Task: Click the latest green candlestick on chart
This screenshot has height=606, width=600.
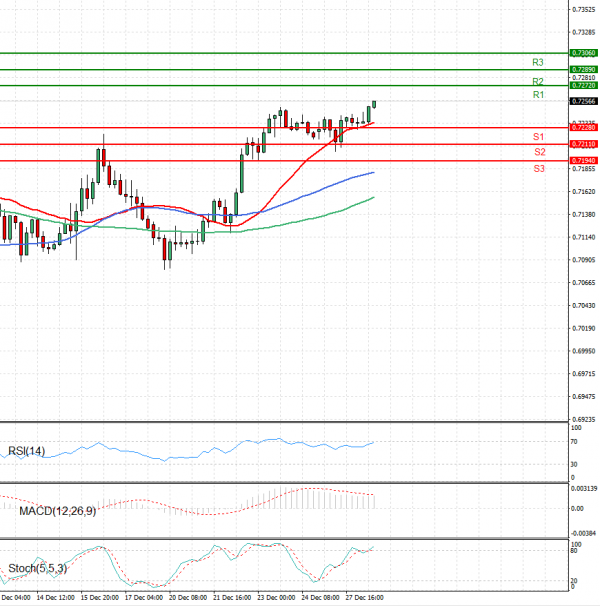Action: (374, 103)
